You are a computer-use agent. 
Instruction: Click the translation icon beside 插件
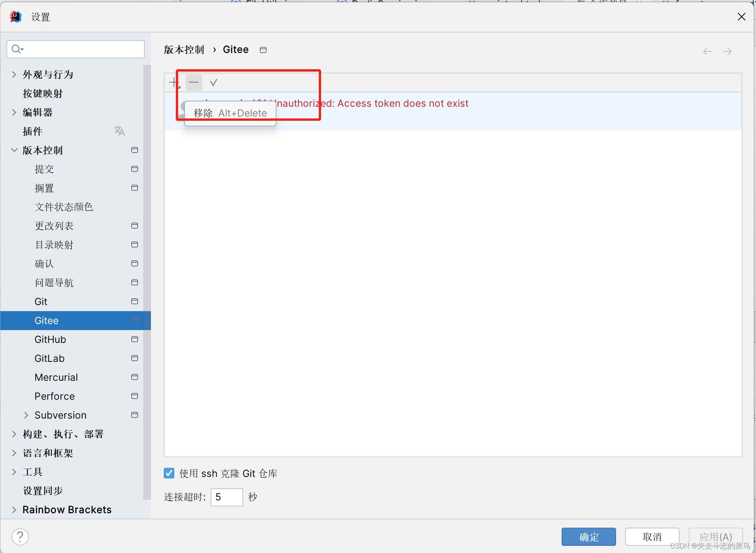coord(120,131)
